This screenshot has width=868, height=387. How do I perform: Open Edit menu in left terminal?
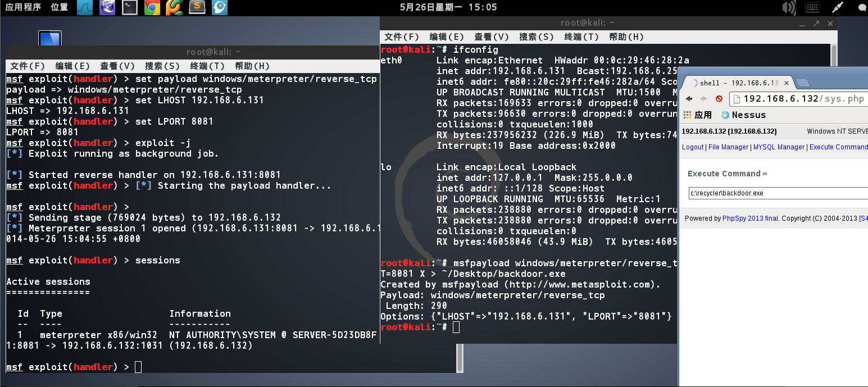(x=73, y=66)
